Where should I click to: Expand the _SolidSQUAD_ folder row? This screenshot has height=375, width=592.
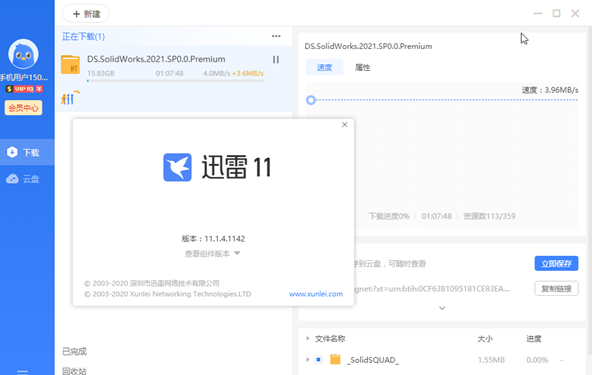(308, 360)
